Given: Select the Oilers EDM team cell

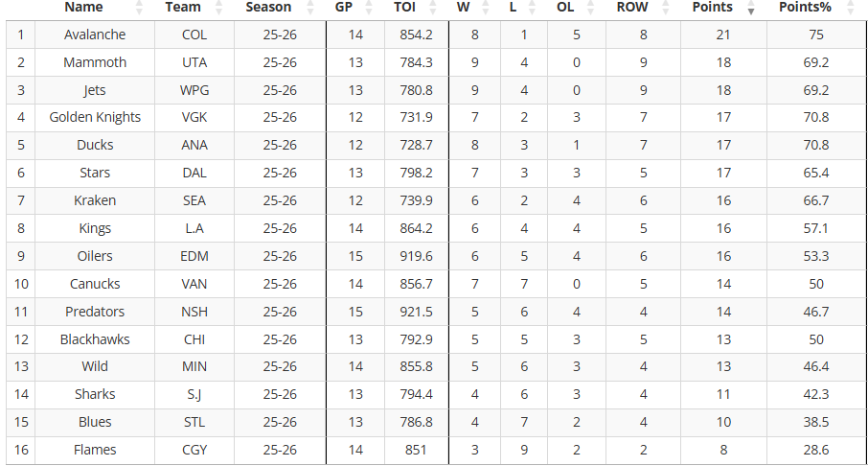Looking at the screenshot, I should click(x=194, y=256).
